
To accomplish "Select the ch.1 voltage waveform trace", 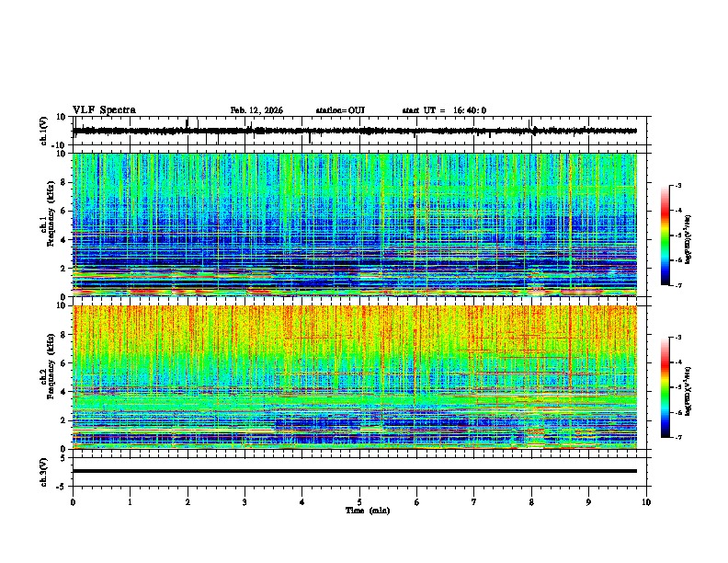I will pyautogui.click(x=354, y=131).
